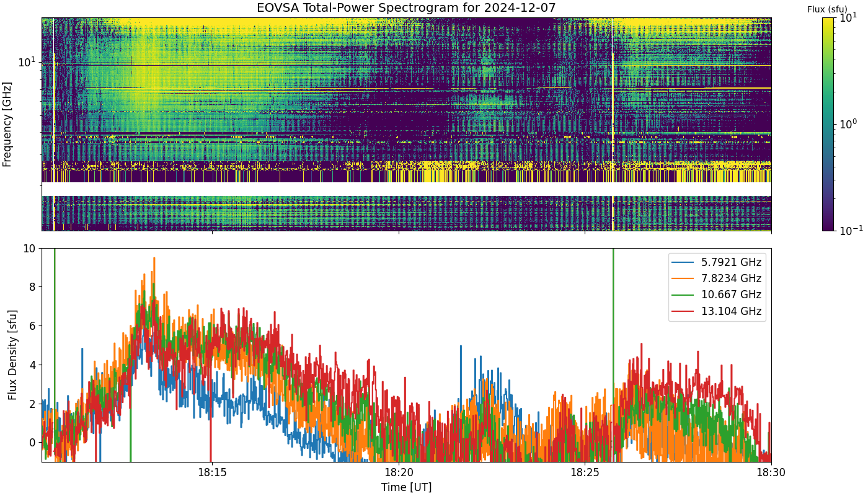Click the 'Frequency [GHz]' y-axis label
Screen dimensions: 868x496
(7, 124)
